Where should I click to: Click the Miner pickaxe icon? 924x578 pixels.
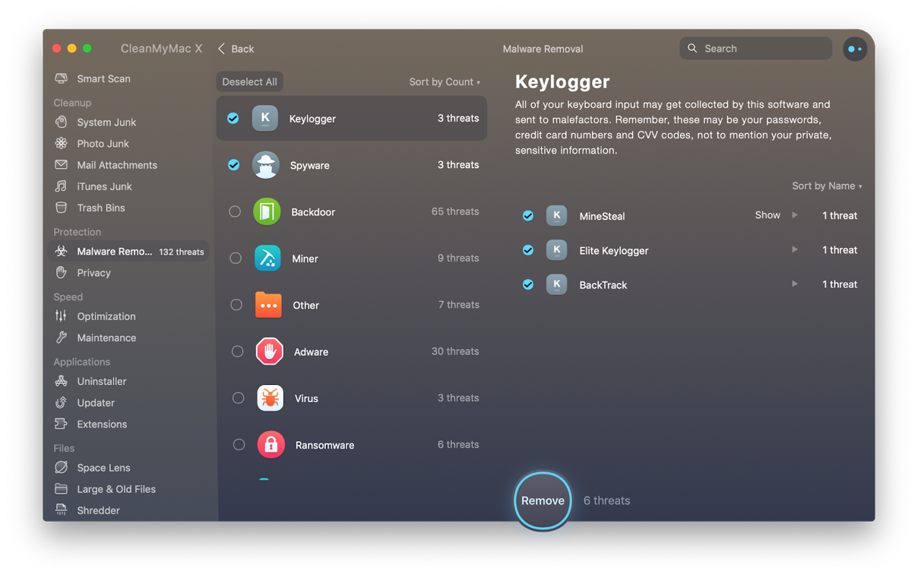tap(267, 259)
